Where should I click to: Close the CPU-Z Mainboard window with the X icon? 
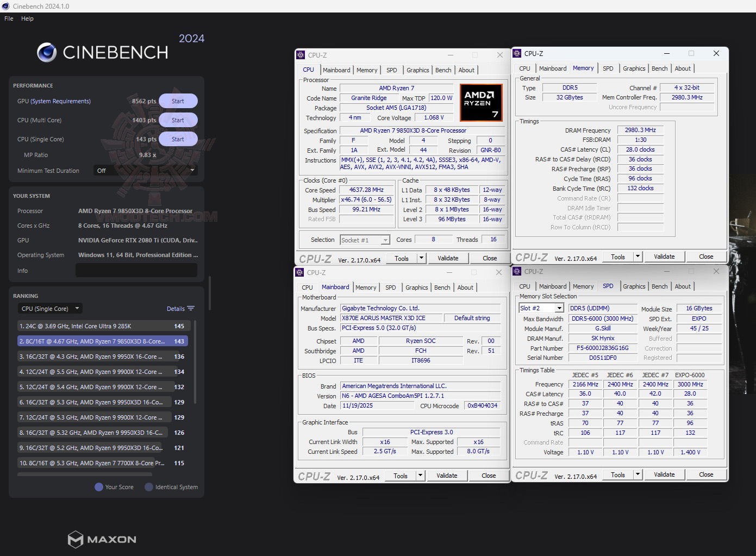pyautogui.click(x=499, y=272)
